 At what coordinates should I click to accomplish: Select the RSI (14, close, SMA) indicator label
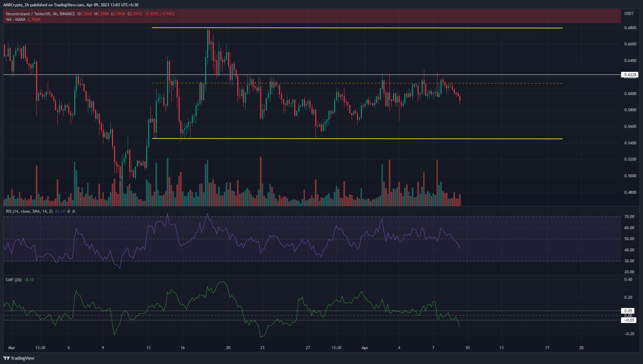pyautogui.click(x=28, y=211)
